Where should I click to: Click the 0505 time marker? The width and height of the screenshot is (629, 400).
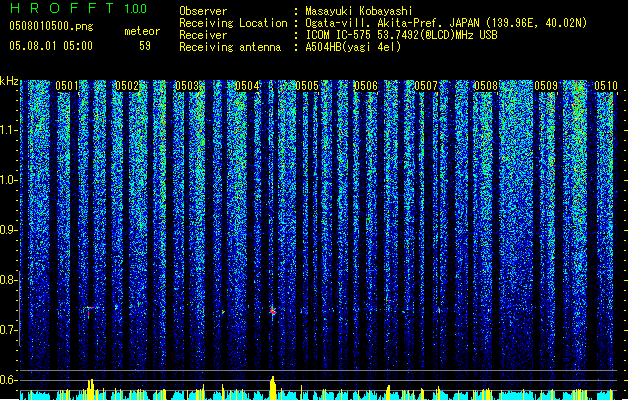coord(306,86)
